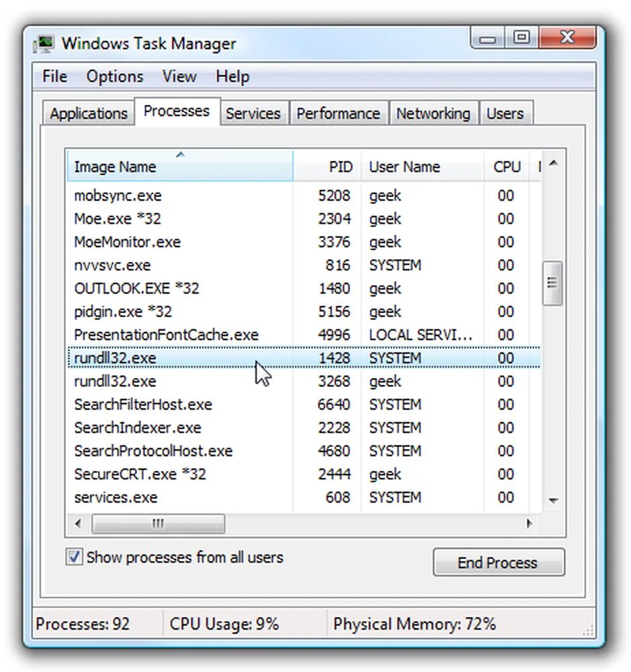Click the vertical scrollbar thumb
631x672 pixels.
552,283
